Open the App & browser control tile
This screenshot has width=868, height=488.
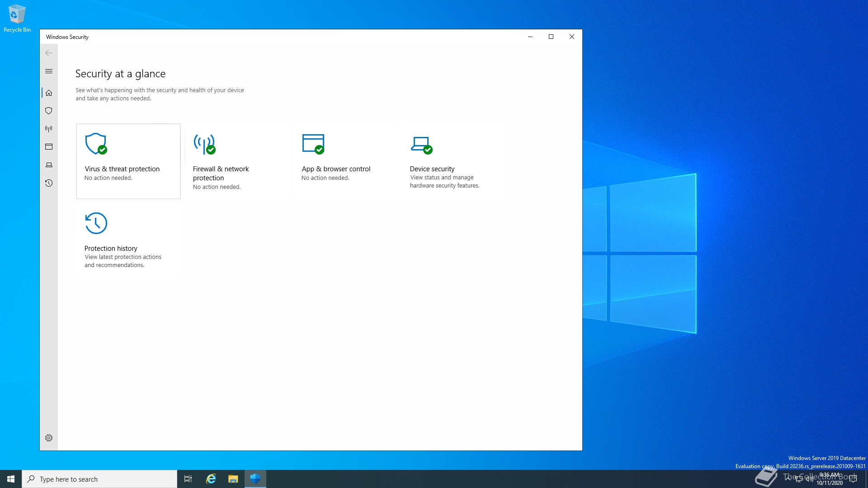coord(345,161)
